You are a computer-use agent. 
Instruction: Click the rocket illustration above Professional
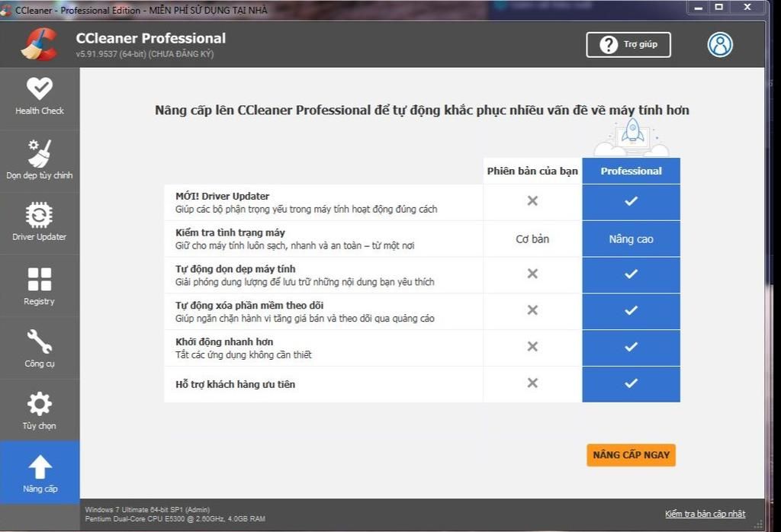pos(632,138)
